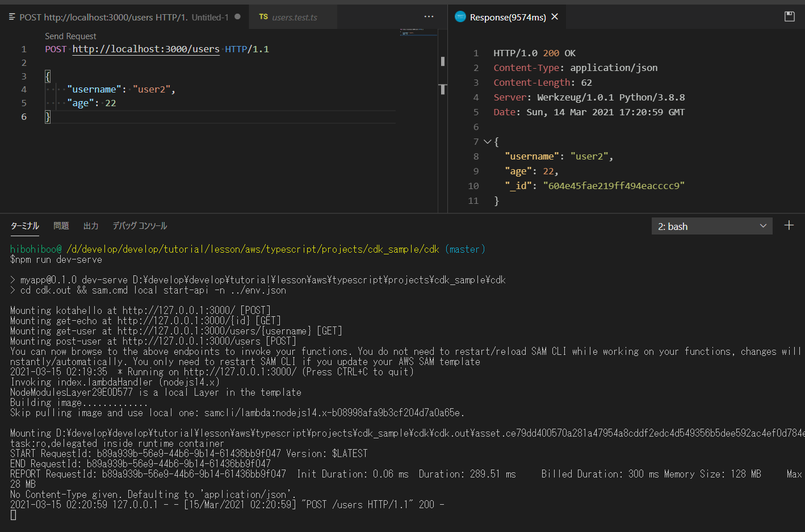This screenshot has width=805, height=532.
Task: Click the unsaved dot on Untitled-1 tab
Action: (237, 16)
